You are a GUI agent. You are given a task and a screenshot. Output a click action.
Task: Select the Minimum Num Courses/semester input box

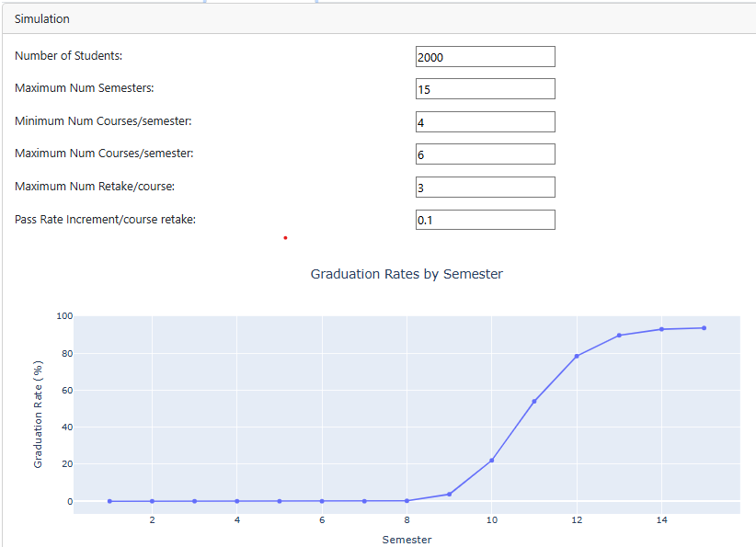click(485, 122)
